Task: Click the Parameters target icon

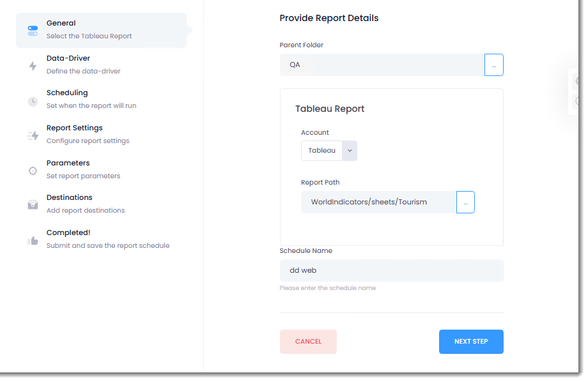Action: pos(33,171)
